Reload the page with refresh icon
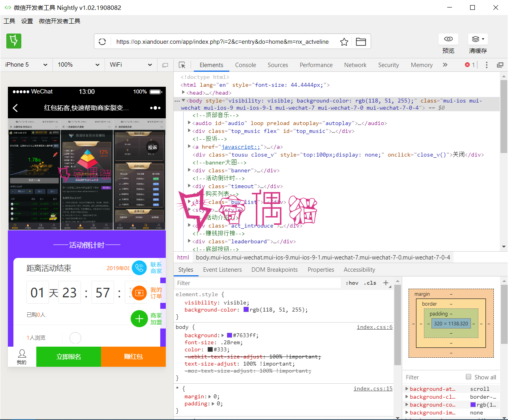The width and height of the screenshot is (508, 420). tap(102, 42)
